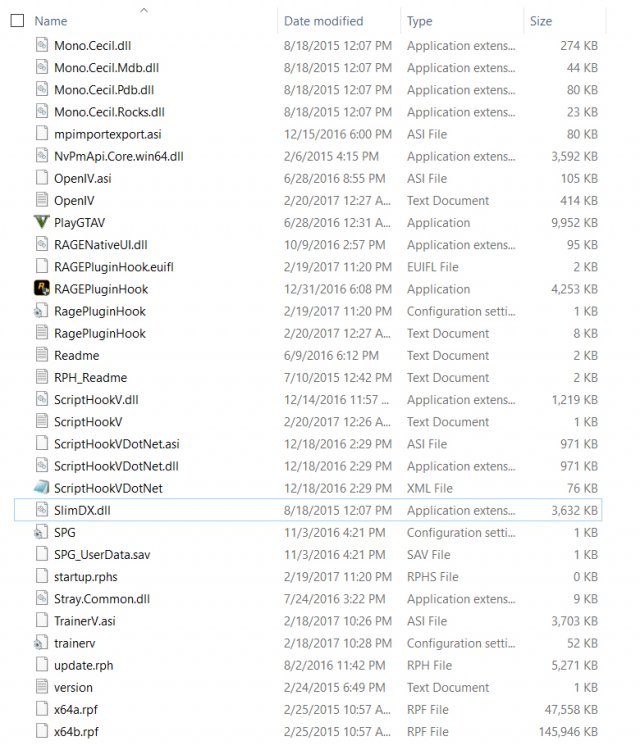The image size is (640, 750).
Task: Click the OpenIV text document icon
Action: click(42, 200)
